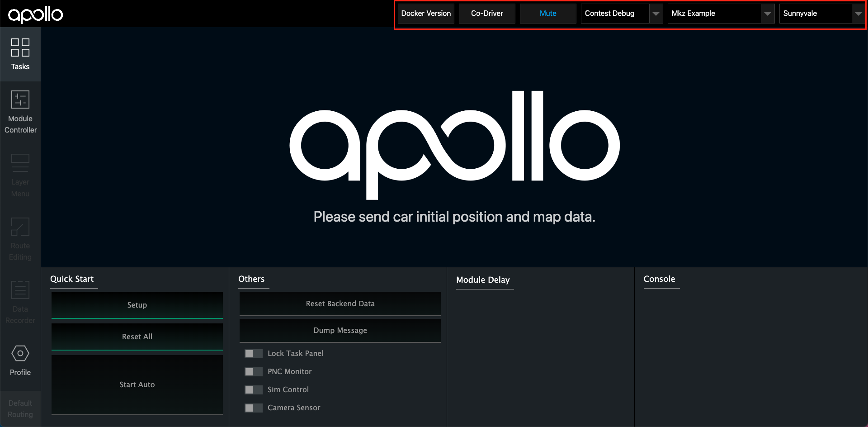Click the Start Auto button
The width and height of the screenshot is (868, 427).
click(137, 384)
